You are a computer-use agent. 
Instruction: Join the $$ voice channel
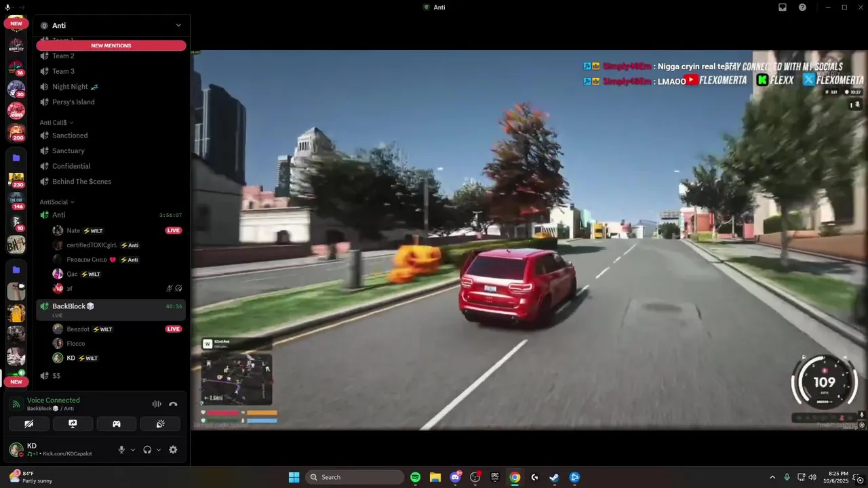point(111,375)
